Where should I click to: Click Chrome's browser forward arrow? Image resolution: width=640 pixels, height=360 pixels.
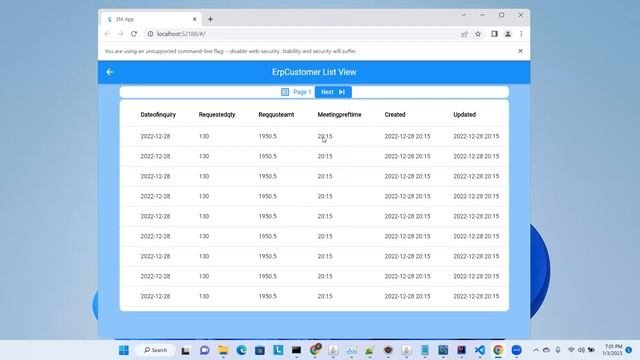click(120, 34)
